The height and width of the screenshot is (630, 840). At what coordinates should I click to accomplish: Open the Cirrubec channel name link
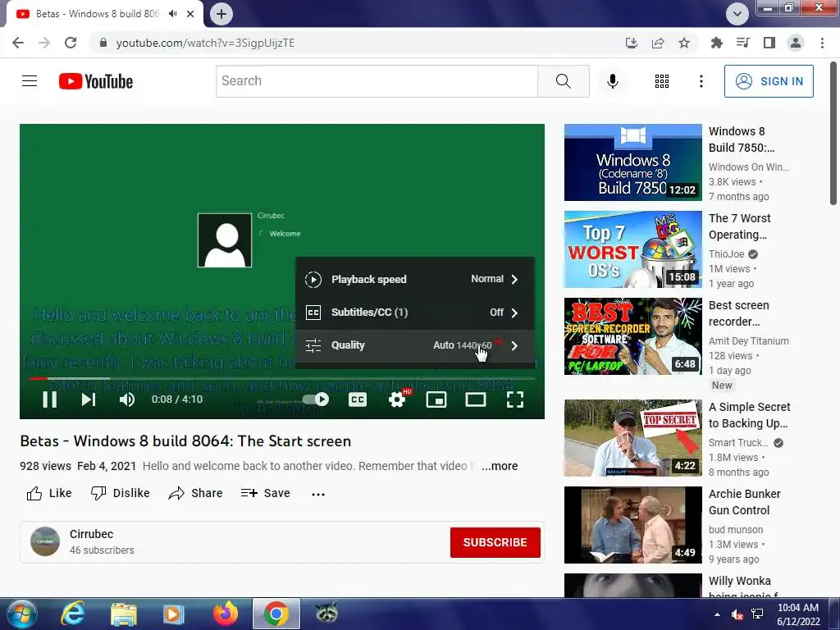click(92, 534)
